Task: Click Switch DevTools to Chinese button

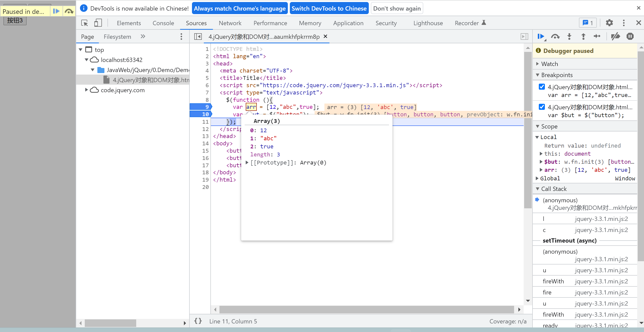Action: click(x=329, y=8)
